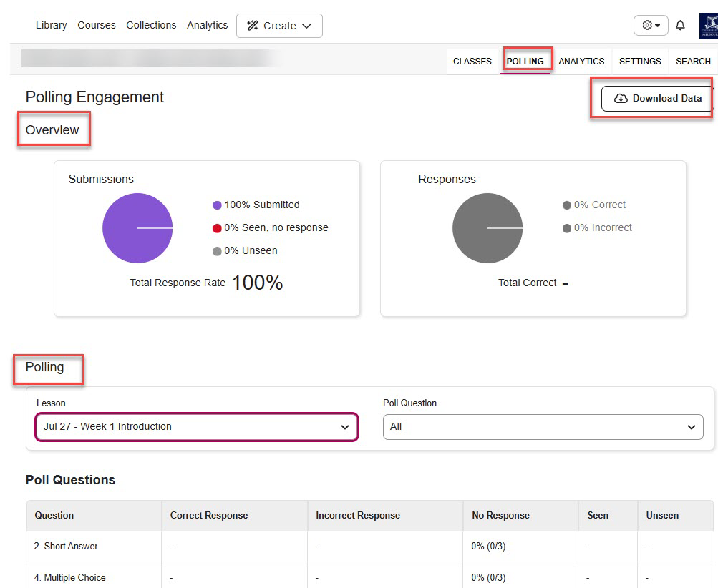Click the '100% Submitted' legend text
The height and width of the screenshot is (588, 718).
pos(262,205)
